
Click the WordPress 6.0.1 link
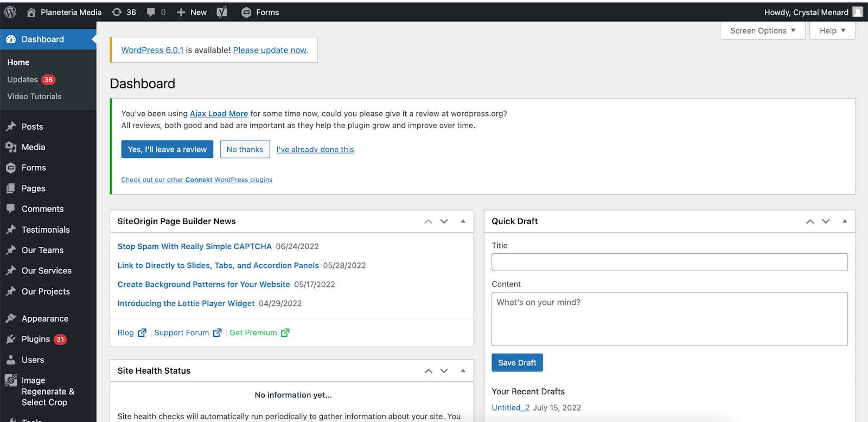pyautogui.click(x=152, y=50)
